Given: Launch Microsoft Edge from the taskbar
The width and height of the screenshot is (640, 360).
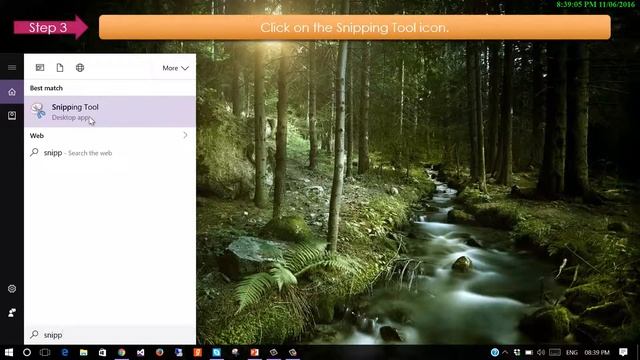Looking at the screenshot, I should 64,352.
